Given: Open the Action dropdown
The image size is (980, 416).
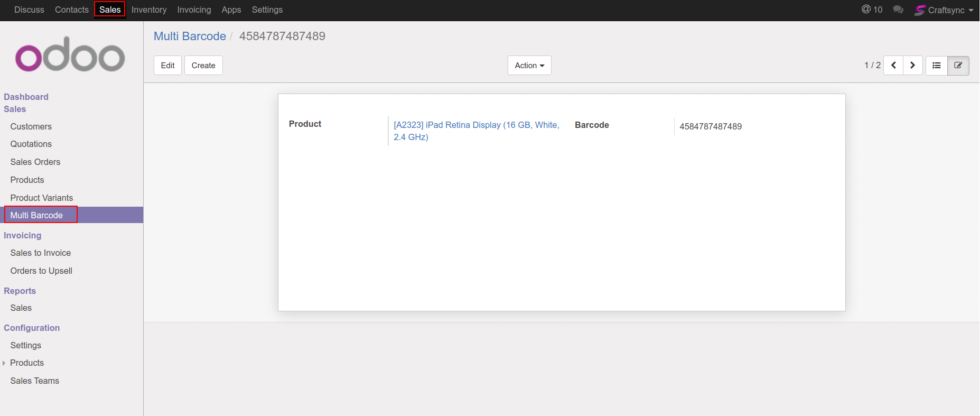Looking at the screenshot, I should click(x=529, y=66).
